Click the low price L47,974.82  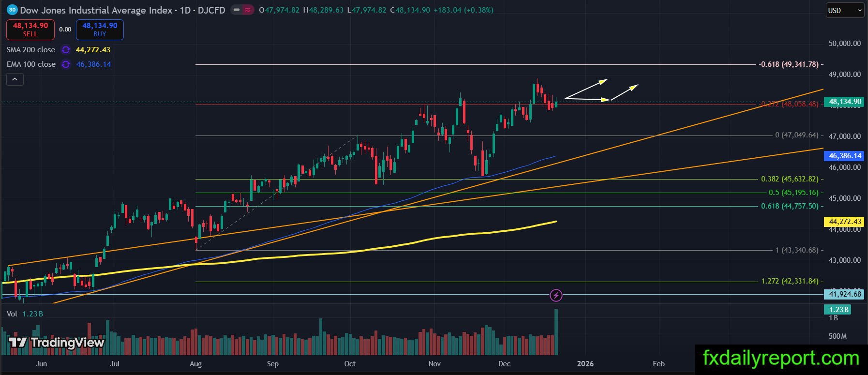click(x=367, y=10)
